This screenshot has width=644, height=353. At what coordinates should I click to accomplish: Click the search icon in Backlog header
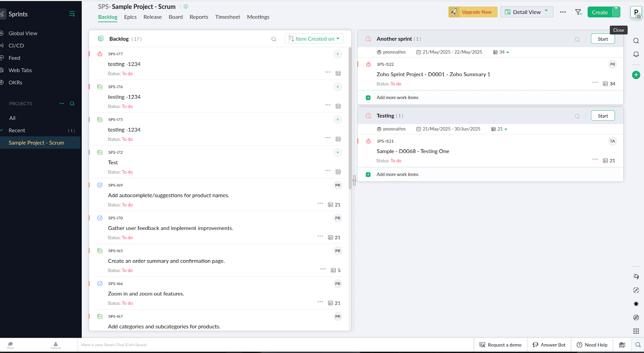pyautogui.click(x=274, y=39)
